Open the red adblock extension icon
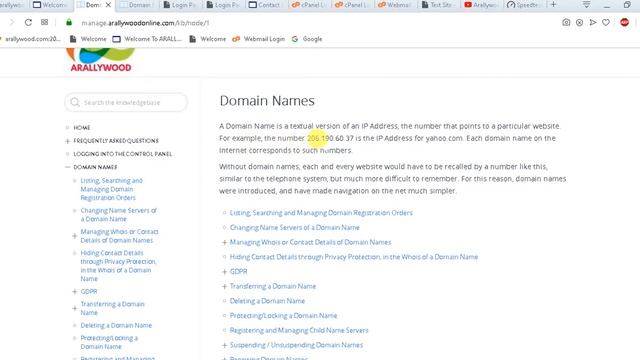 624,22
